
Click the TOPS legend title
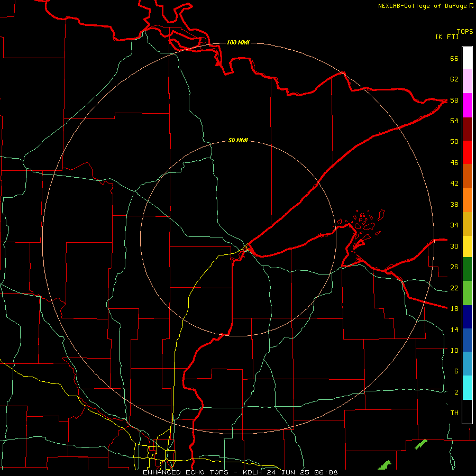[465, 31]
